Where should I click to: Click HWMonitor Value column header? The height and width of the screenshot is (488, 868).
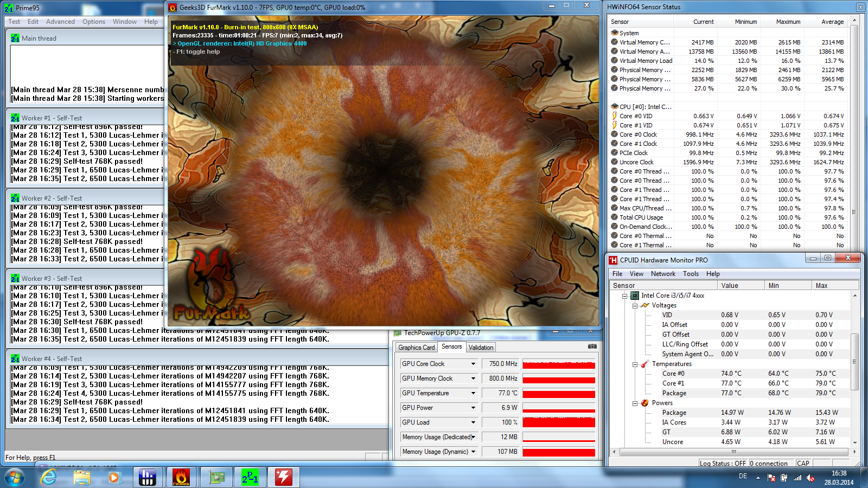(x=741, y=286)
